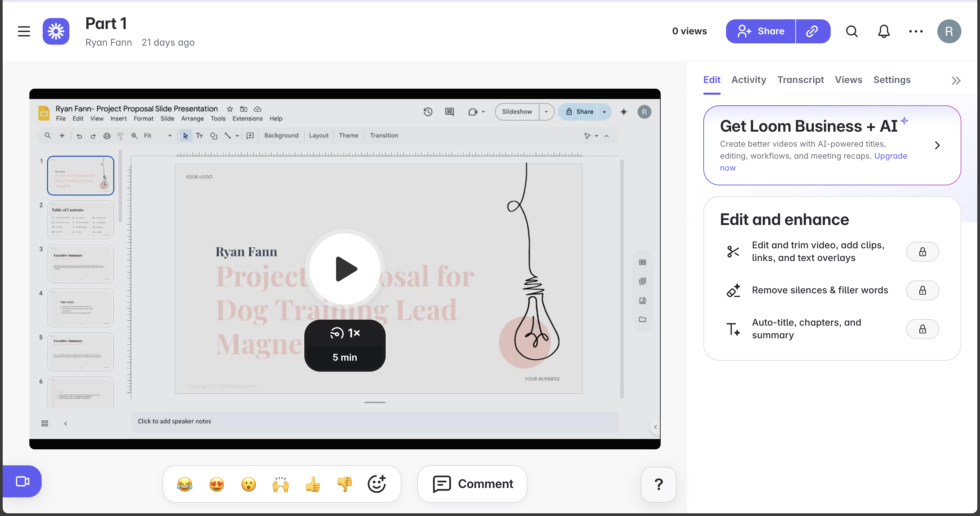Switch to the Edit tab
The height and width of the screenshot is (516, 980).
[711, 80]
